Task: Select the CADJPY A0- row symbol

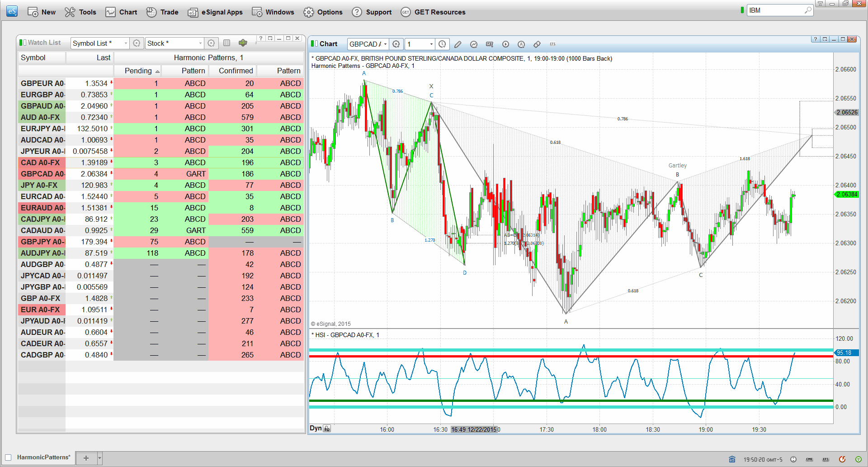Action: (42, 219)
